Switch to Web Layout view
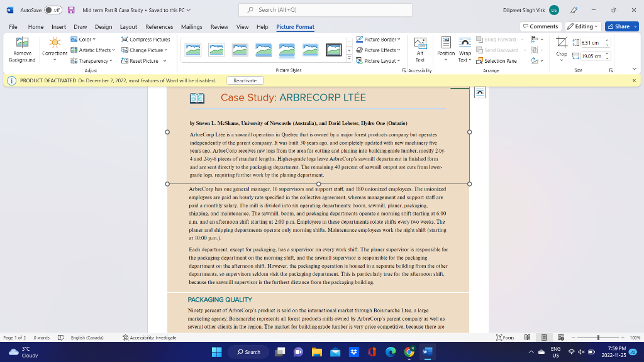This screenshot has width=644, height=362. click(x=560, y=337)
